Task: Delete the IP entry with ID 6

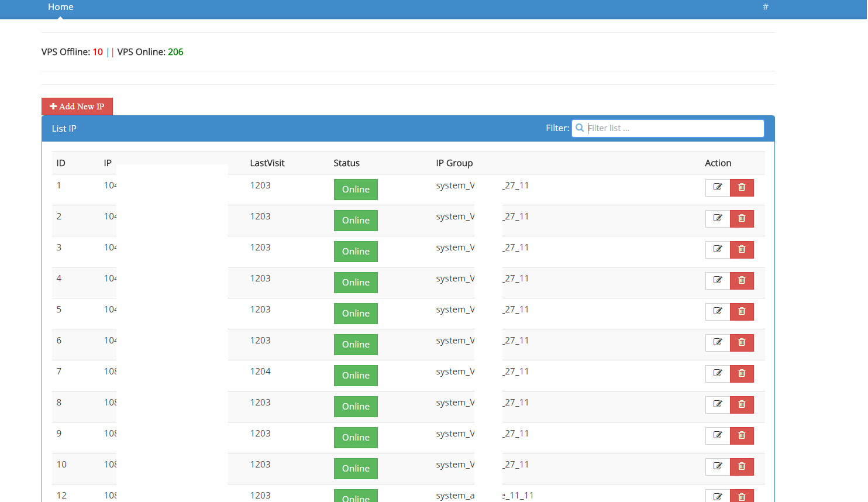Action: tap(742, 343)
